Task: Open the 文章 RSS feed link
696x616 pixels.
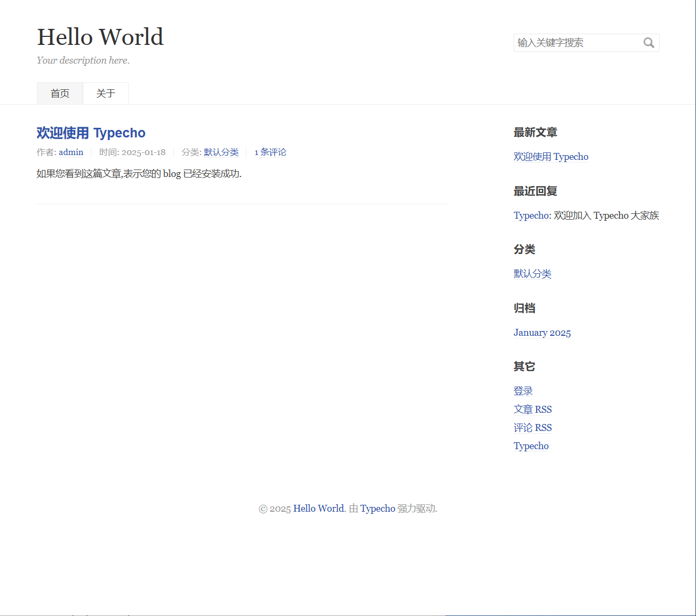Action: (x=532, y=410)
